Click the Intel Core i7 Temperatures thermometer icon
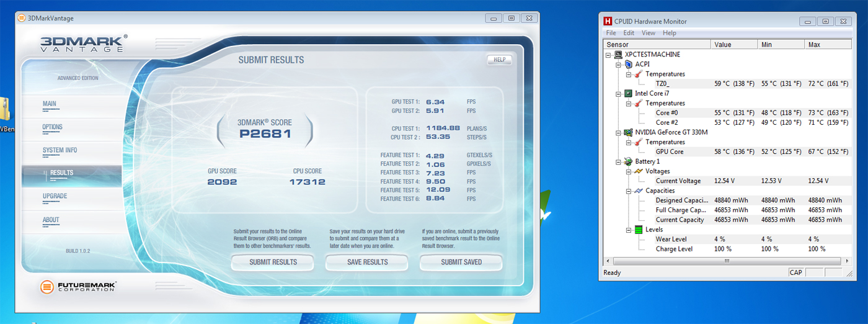The image size is (868, 324). coord(639,103)
